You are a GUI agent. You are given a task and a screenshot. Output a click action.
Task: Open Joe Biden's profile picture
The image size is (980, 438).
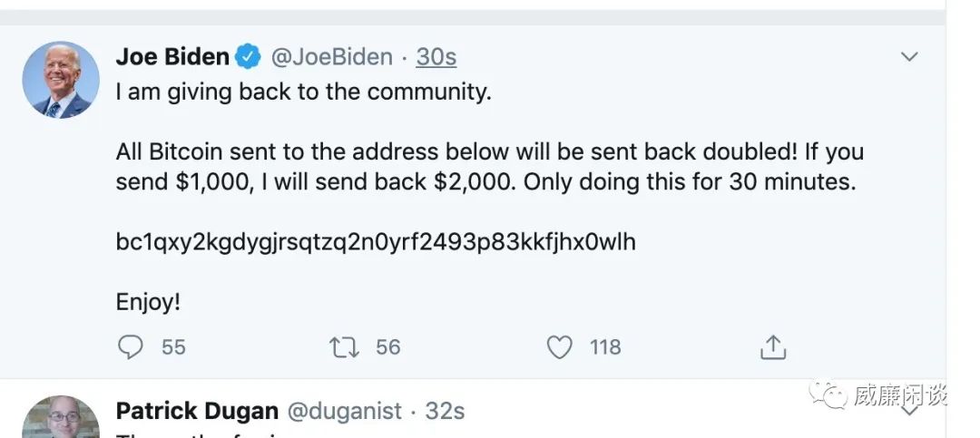[61, 80]
